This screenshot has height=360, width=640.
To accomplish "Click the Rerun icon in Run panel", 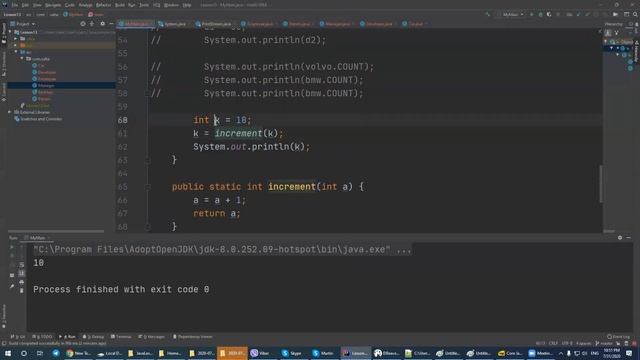I will pyautogui.click(x=12, y=247).
